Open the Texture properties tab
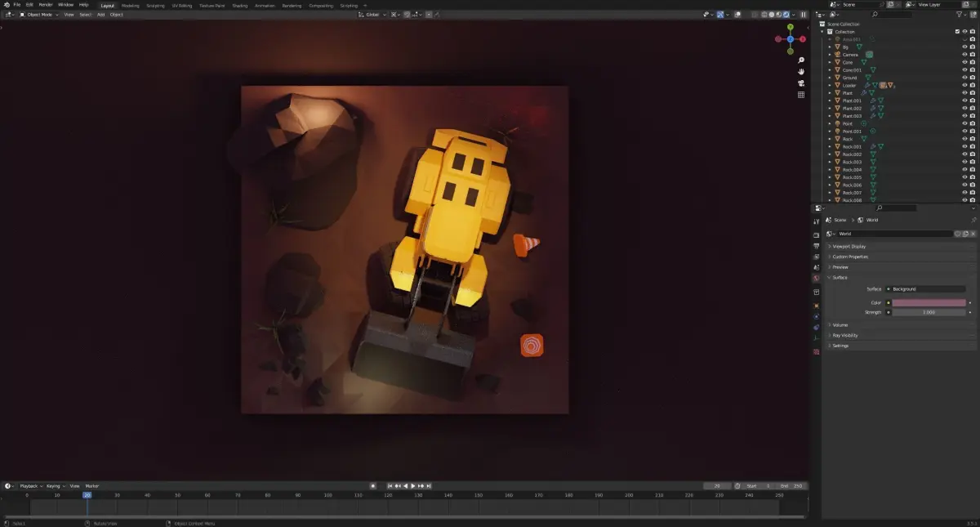 pos(816,351)
